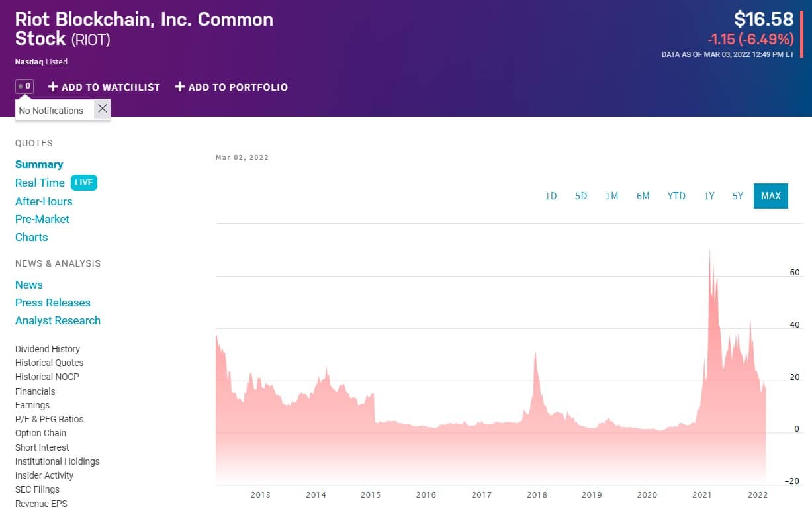Close the No Notifications popup
Screen dimensions: 812x517
[x=103, y=109]
